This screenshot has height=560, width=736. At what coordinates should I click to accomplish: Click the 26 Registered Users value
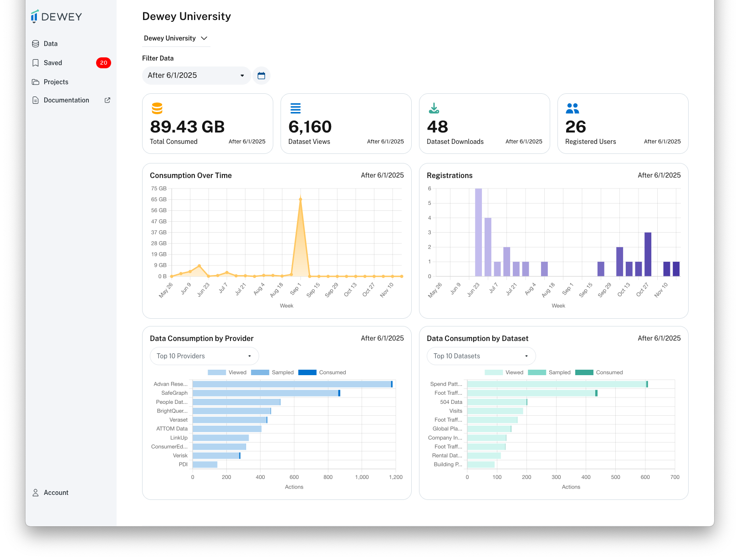[576, 127]
